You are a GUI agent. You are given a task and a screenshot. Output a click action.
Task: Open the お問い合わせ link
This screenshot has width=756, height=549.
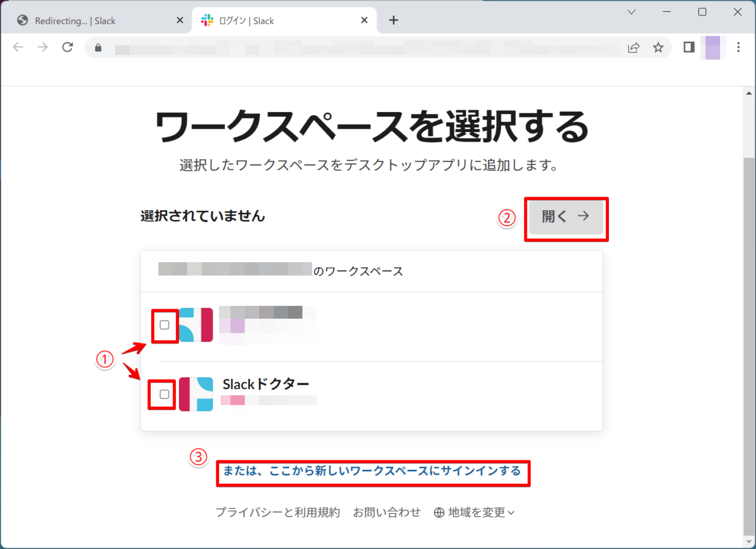coord(387,512)
